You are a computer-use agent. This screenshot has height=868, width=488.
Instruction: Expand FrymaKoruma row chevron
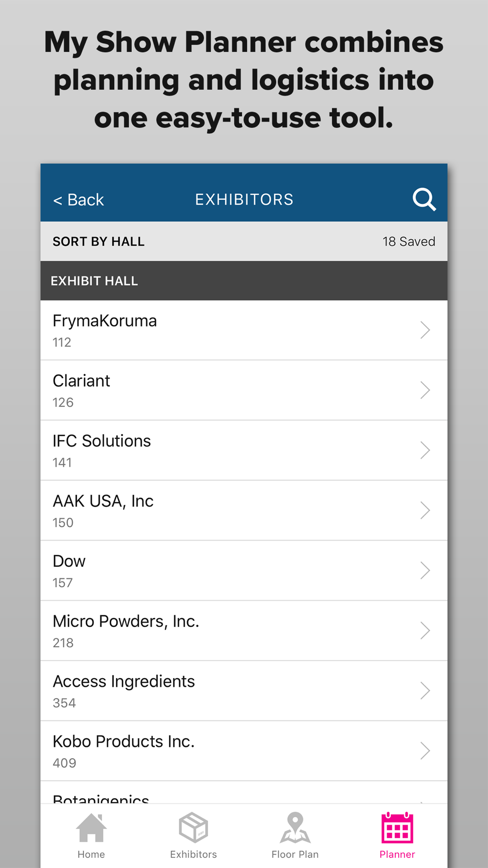tap(425, 330)
